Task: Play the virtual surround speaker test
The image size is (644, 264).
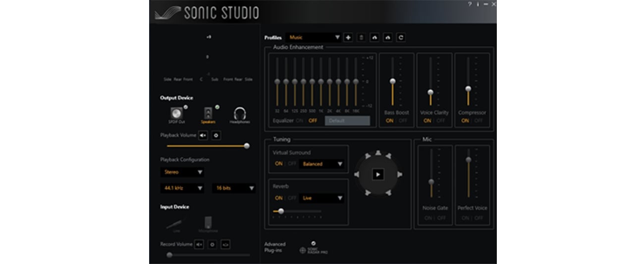Action: (x=378, y=174)
